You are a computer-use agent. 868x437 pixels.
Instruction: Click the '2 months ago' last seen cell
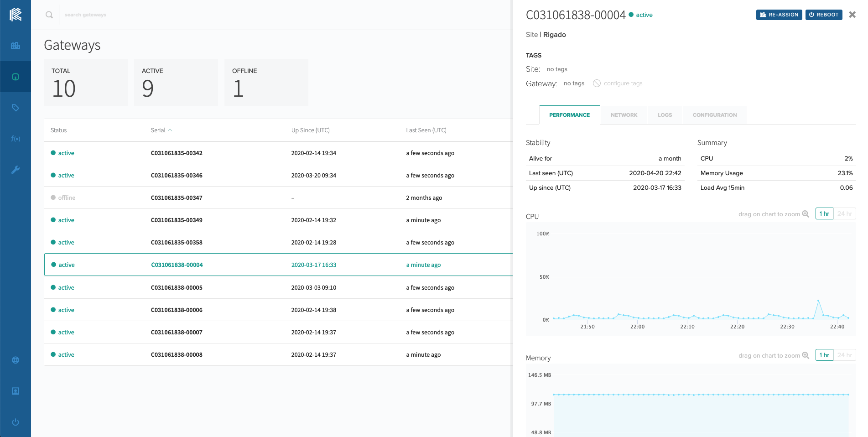click(x=424, y=198)
